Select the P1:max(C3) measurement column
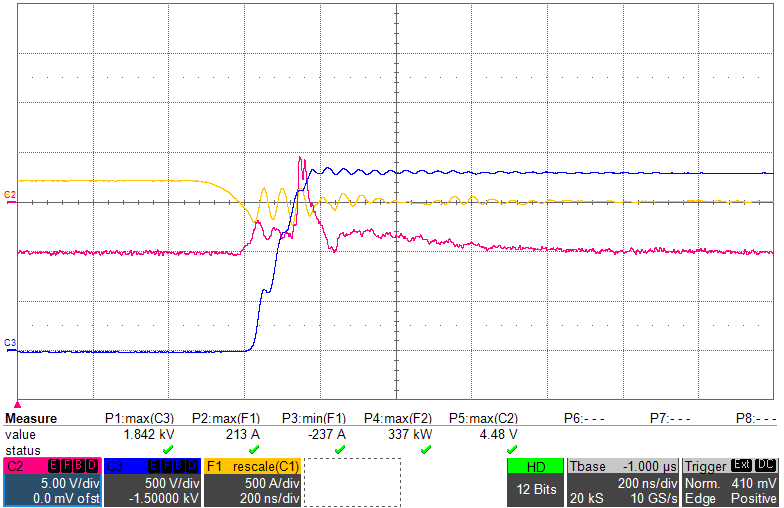Viewport: 784px width, 508px height. click(x=139, y=418)
